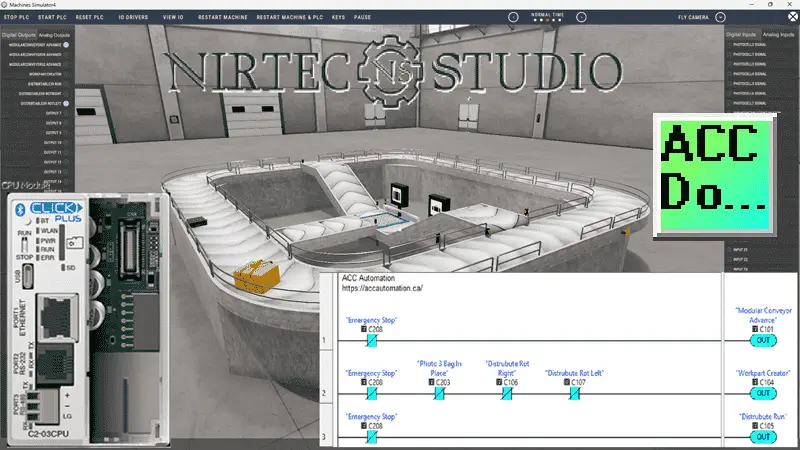The height and width of the screenshot is (450, 800).
Task: Select rung number 1 in the ladder
Action: pos(324,340)
